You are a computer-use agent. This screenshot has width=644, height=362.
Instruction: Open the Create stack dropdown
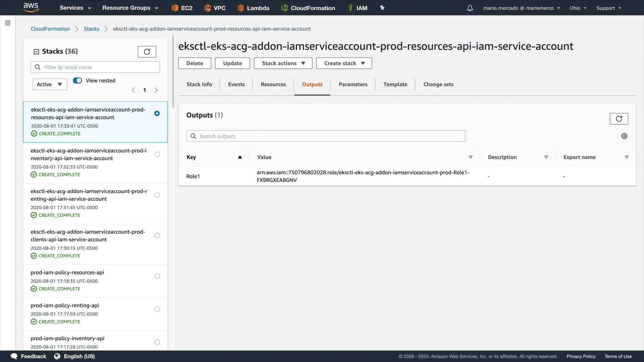344,63
